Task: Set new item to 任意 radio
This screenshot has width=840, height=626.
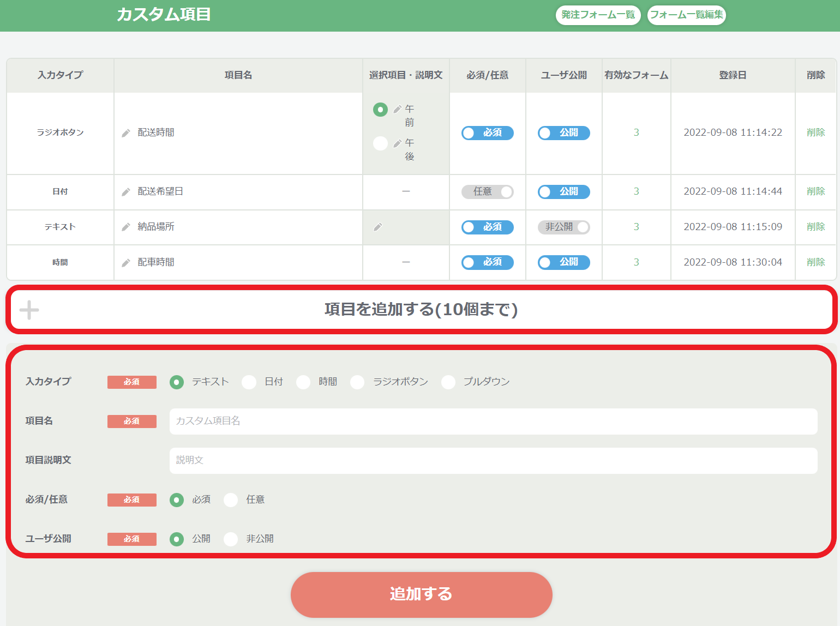Action: click(x=231, y=500)
